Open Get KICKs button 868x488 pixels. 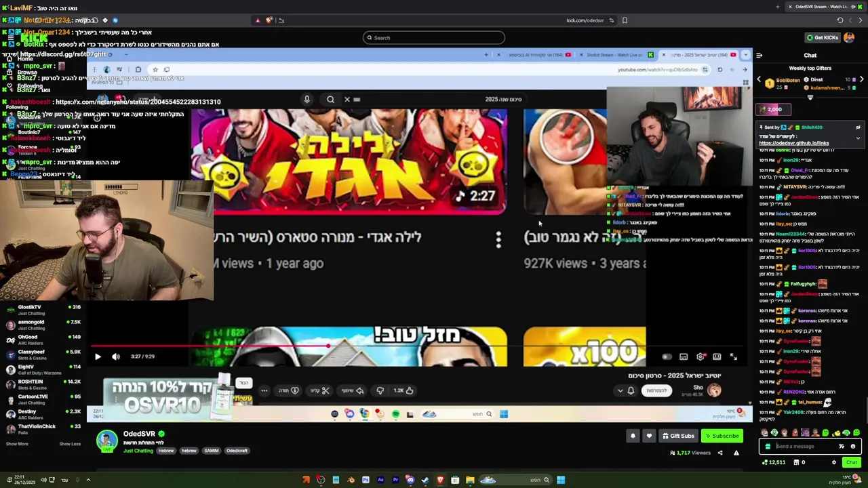[823, 37]
